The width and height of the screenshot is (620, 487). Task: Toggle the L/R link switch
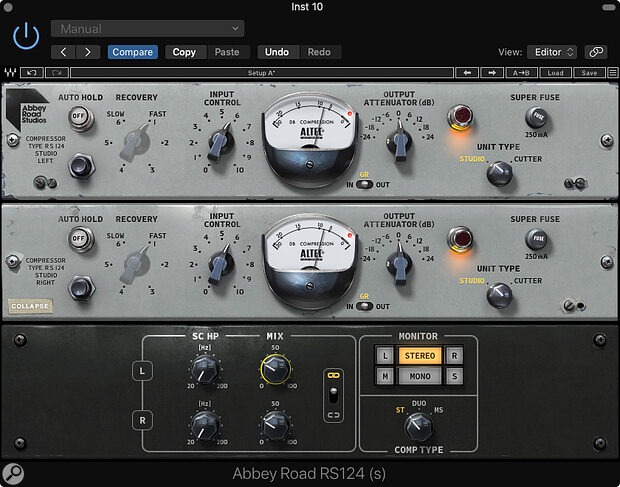point(334,395)
